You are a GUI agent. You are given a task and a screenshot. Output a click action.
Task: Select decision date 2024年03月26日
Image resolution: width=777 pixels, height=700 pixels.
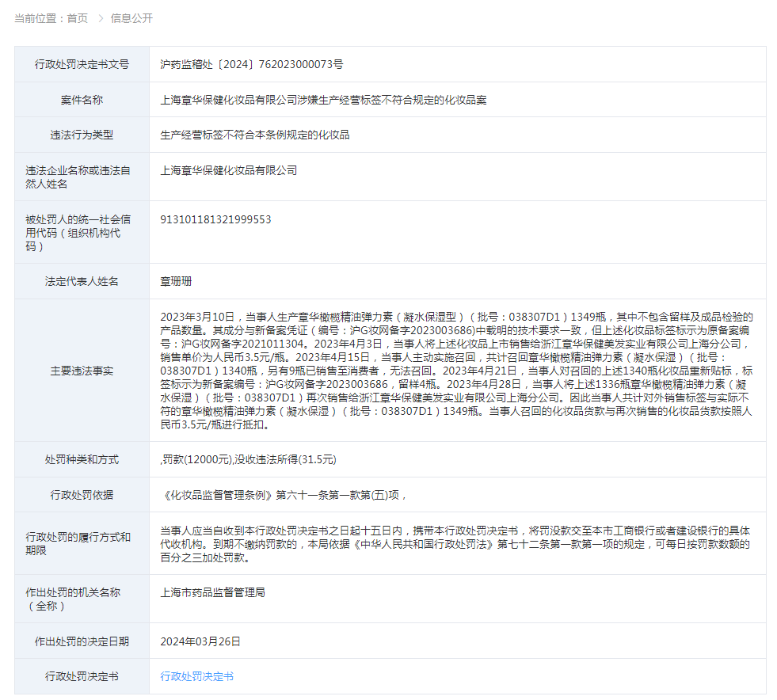(x=200, y=641)
